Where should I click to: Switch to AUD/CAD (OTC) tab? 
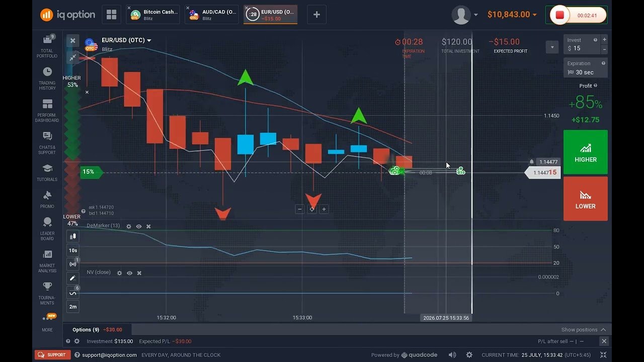coord(212,15)
